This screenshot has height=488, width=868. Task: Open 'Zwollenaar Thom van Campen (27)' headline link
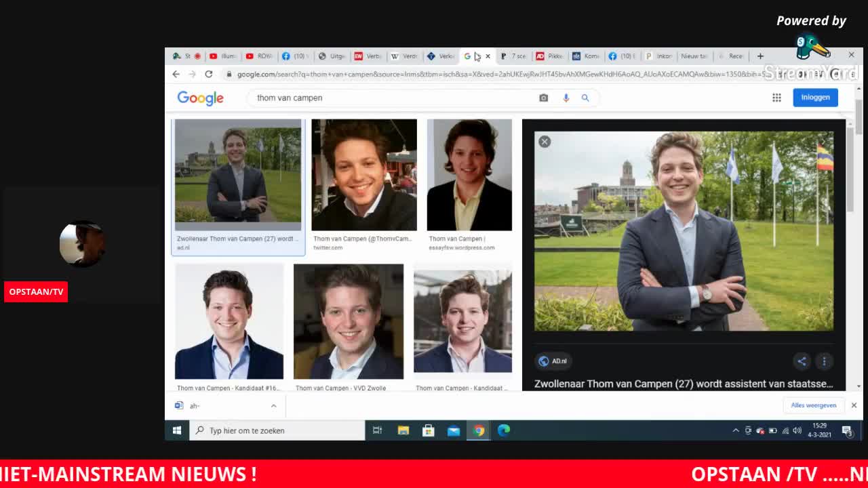(x=684, y=384)
